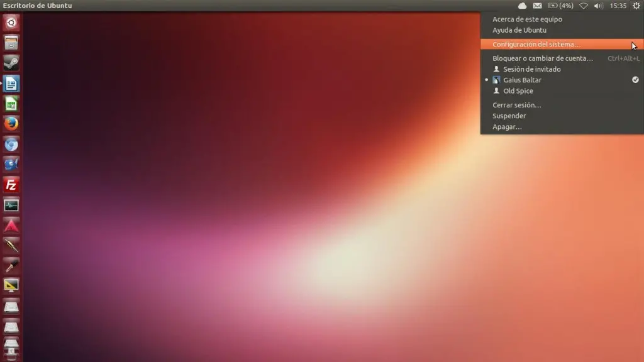This screenshot has width=644, height=362.
Task: Open the battery (4%) indicator
Action: click(560, 6)
